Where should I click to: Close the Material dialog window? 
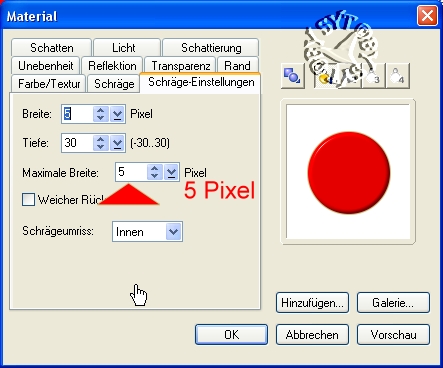tap(427, 16)
